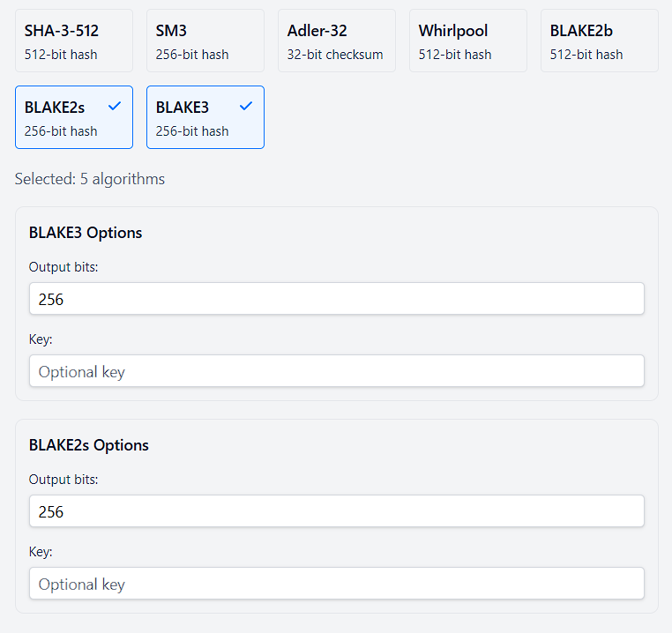Image resolution: width=672 pixels, height=633 pixels.
Task: Click the BLAKE2s 'Output bits:' label
Action: [x=63, y=480]
